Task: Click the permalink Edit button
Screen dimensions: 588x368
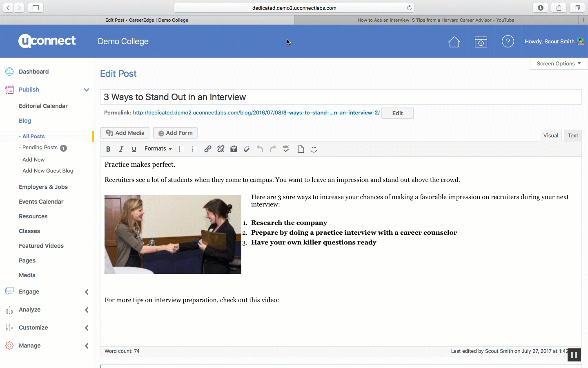Action: click(397, 113)
